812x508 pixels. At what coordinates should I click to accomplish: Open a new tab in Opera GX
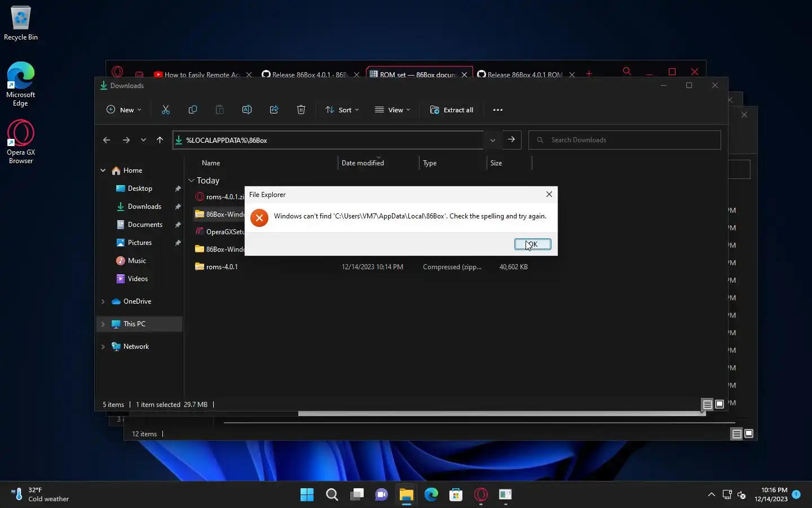(589, 74)
